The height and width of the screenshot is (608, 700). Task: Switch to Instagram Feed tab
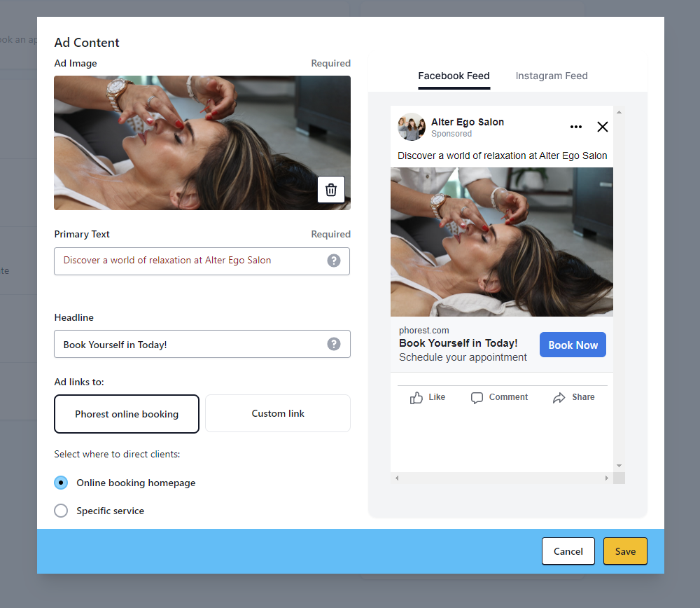[552, 76]
